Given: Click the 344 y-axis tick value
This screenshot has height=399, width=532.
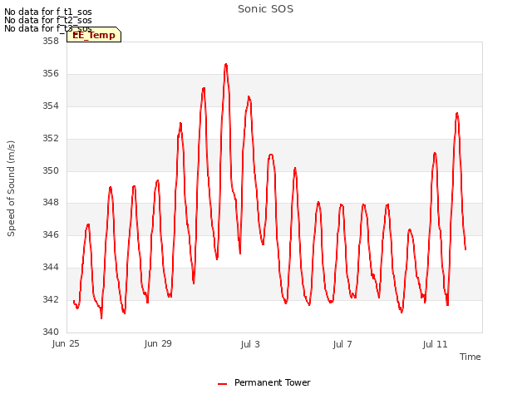Looking at the screenshot, I should (51, 268).
